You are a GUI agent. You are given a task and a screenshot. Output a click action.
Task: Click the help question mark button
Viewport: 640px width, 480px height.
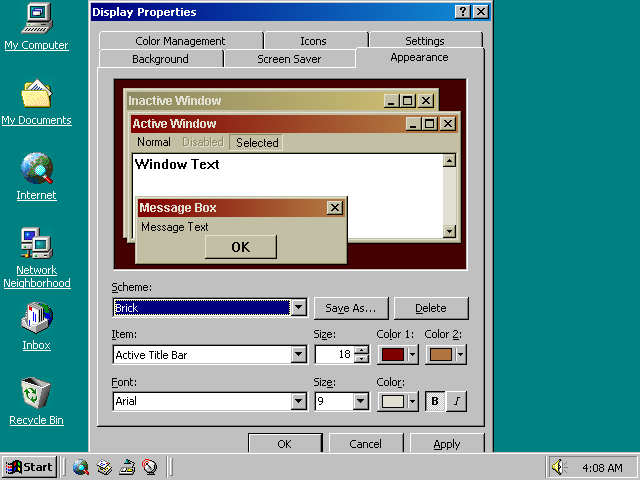(462, 12)
